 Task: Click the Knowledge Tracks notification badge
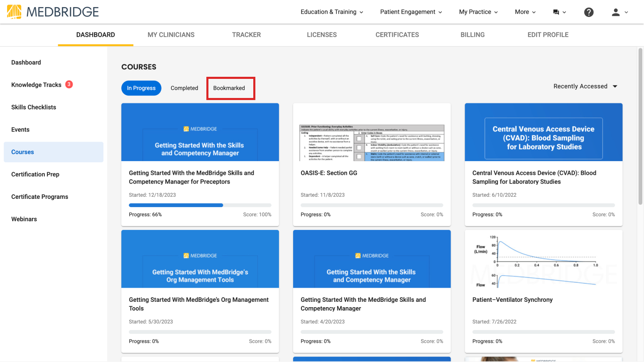[x=69, y=84]
